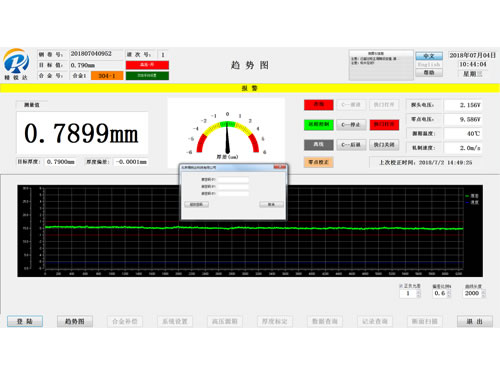Click the company logo icon

coord(16,62)
